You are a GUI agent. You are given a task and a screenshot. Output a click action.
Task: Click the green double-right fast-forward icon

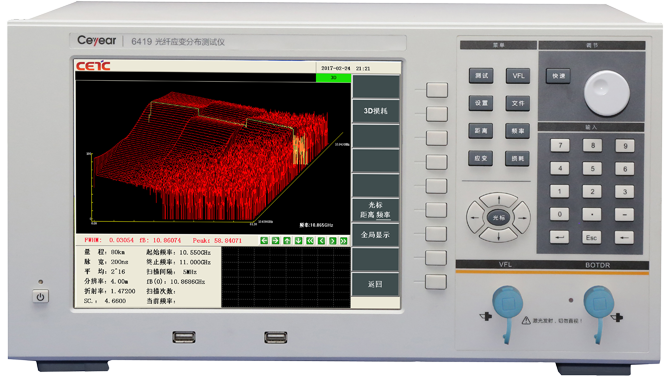(344, 241)
